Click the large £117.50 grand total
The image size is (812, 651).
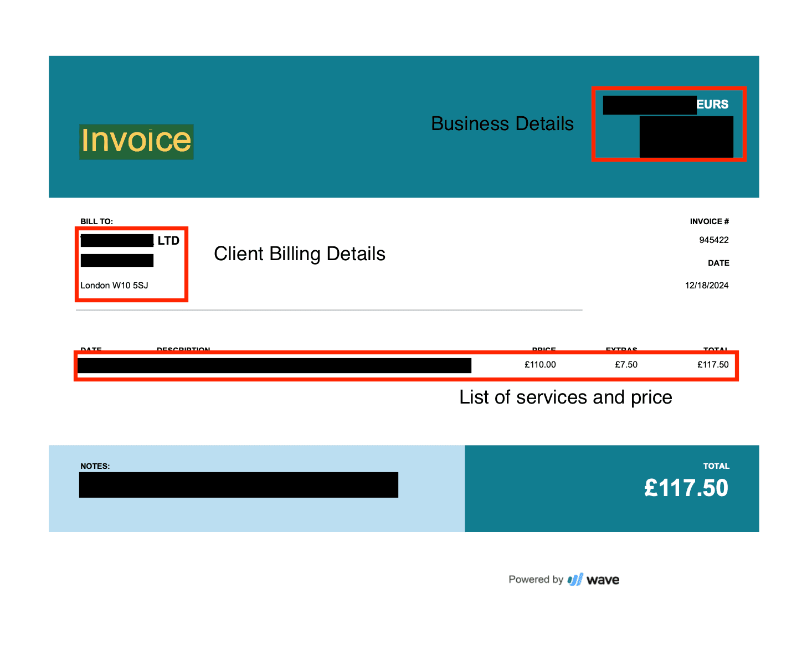click(686, 488)
